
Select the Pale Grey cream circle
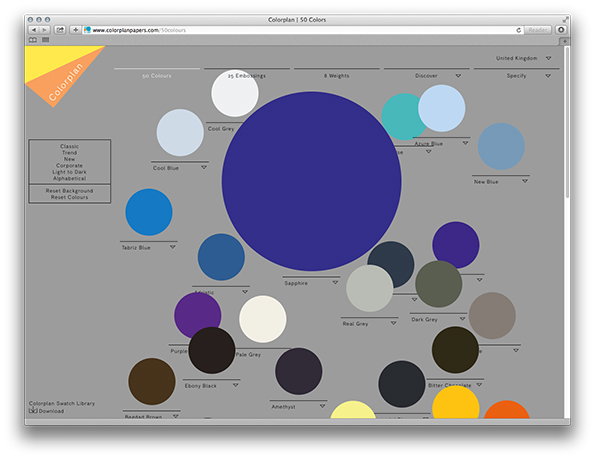coord(263,319)
